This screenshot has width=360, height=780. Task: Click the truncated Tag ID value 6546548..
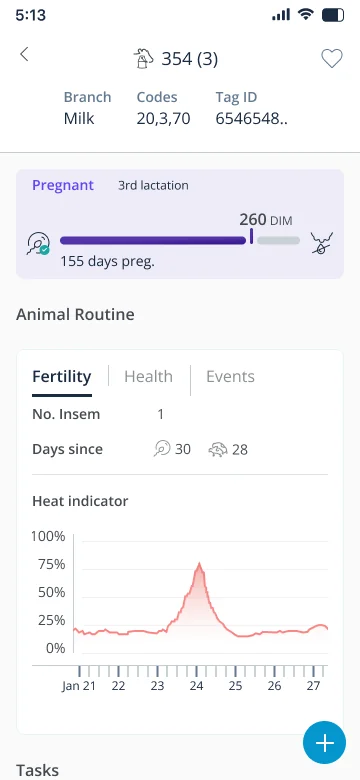251,119
